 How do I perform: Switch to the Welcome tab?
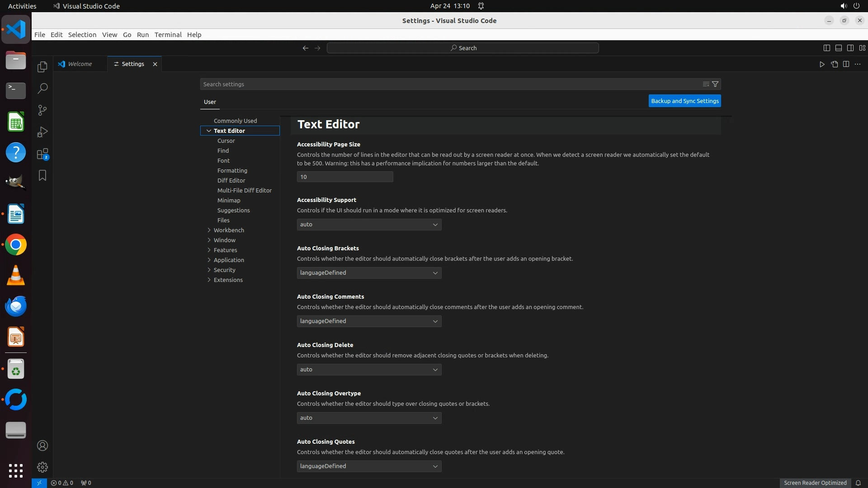click(80, 64)
